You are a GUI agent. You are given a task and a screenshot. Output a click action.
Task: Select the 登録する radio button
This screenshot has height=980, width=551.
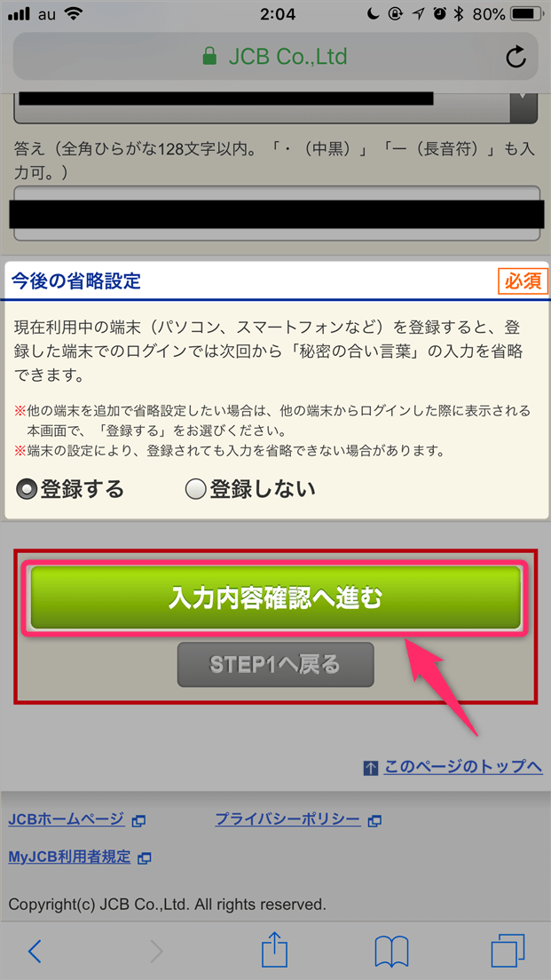click(28, 490)
